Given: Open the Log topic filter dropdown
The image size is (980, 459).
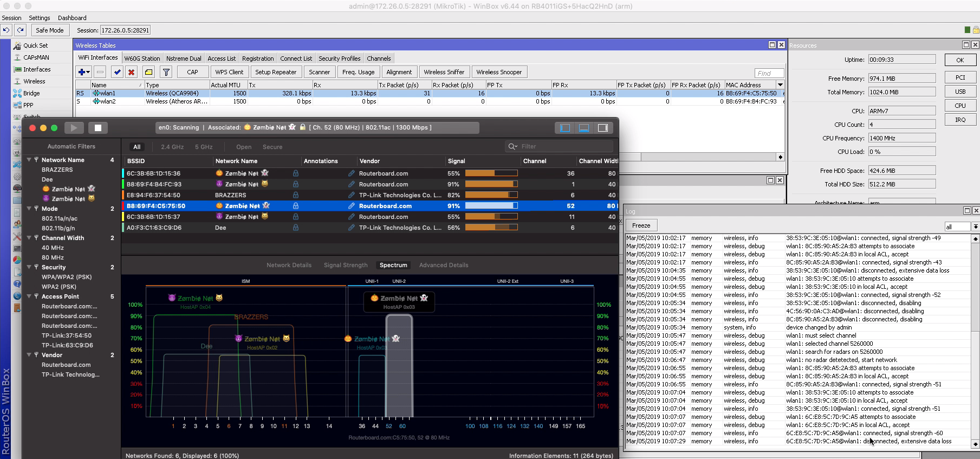Looking at the screenshot, I should point(975,227).
